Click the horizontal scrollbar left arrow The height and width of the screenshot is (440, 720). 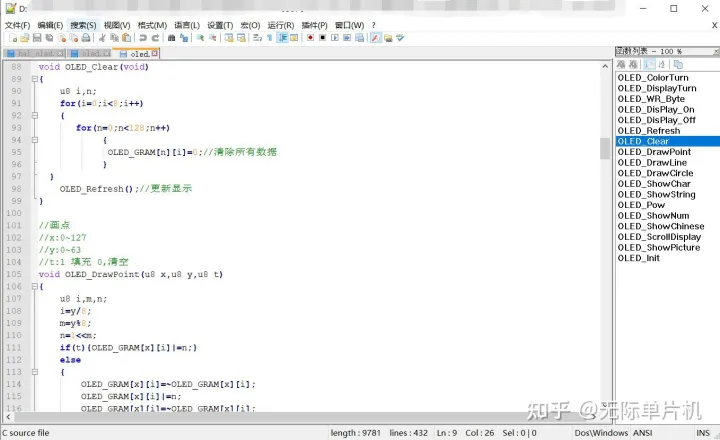click(x=8, y=417)
